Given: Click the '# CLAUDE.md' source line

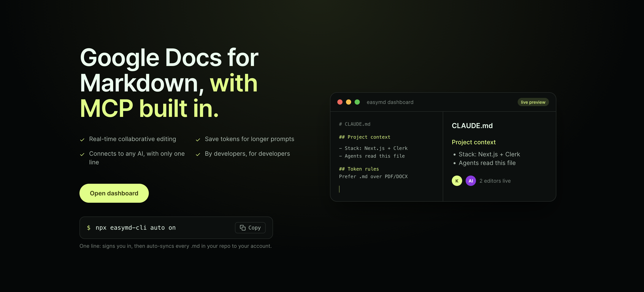Looking at the screenshot, I should click(354, 124).
